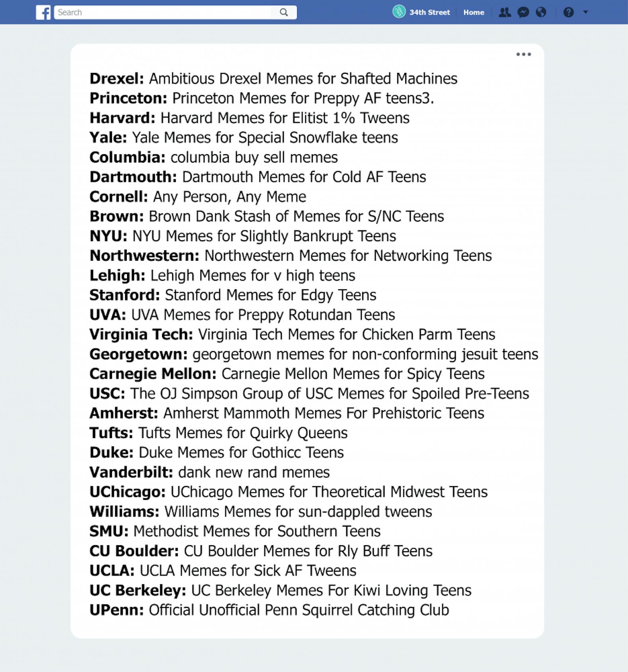This screenshot has width=628, height=672.
Task: Open the 34th Street profile avatar
Action: pyautogui.click(x=398, y=12)
